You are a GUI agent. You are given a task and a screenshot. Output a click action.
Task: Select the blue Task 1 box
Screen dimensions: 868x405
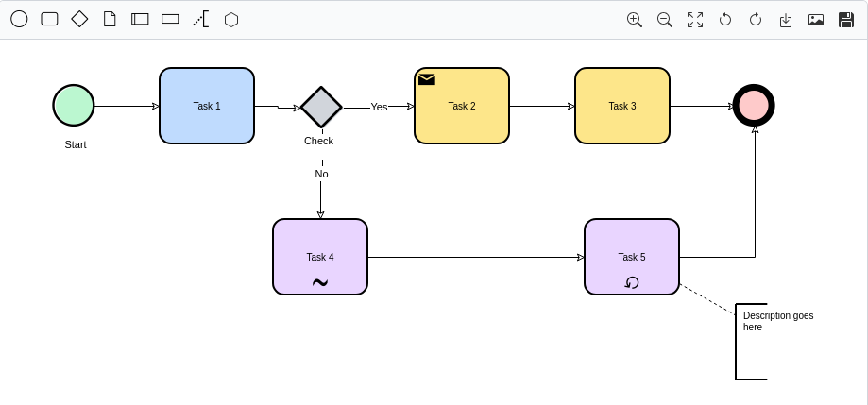click(207, 106)
